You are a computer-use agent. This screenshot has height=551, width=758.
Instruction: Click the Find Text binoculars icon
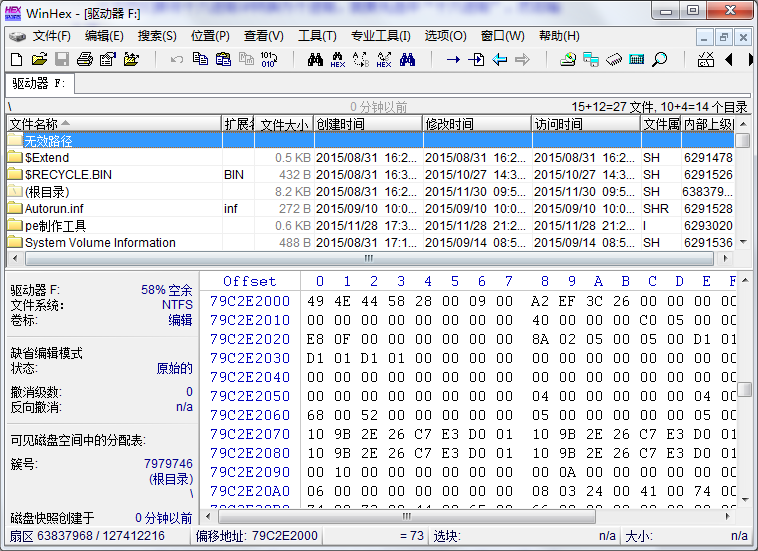tap(314, 60)
